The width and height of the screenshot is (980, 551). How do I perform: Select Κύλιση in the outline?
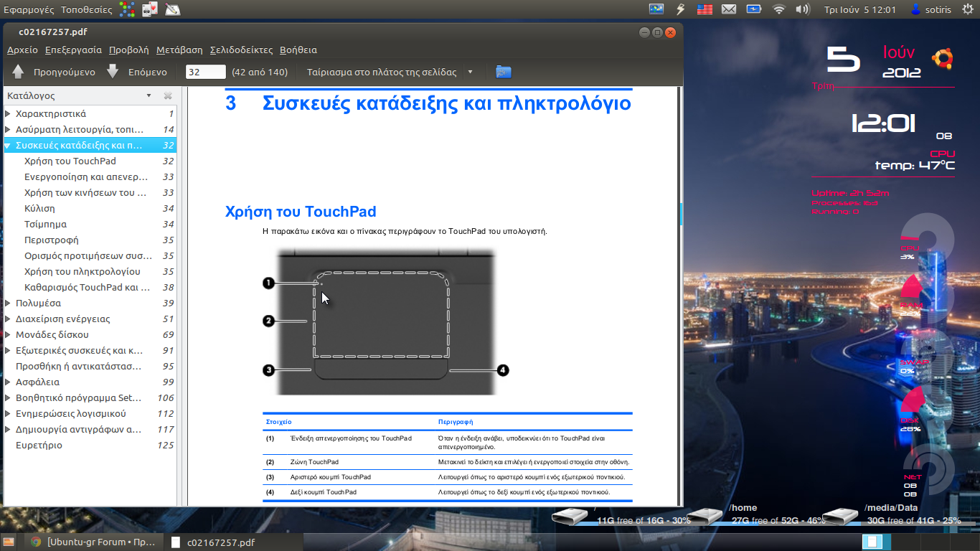(x=39, y=209)
